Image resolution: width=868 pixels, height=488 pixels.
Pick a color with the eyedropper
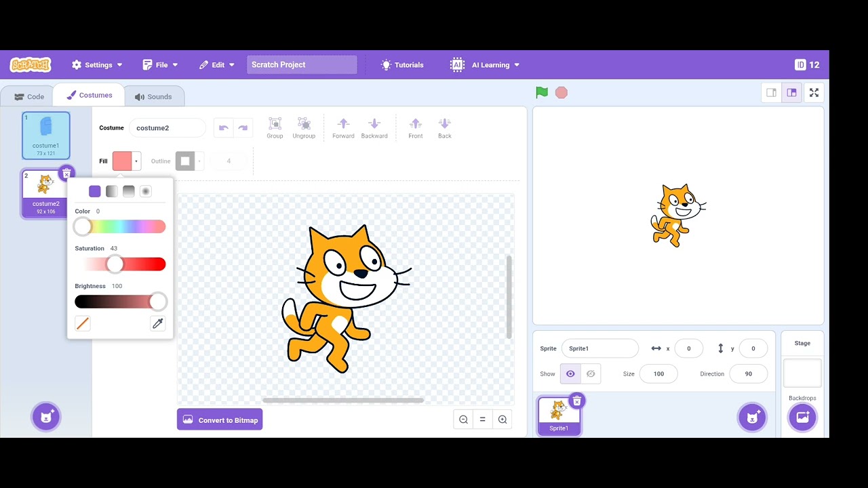click(x=157, y=324)
